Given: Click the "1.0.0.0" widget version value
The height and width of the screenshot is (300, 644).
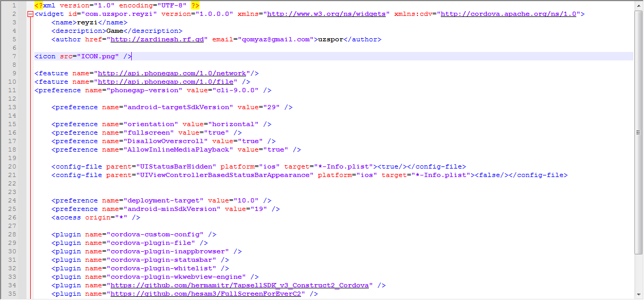Looking at the screenshot, I should click(x=214, y=14).
